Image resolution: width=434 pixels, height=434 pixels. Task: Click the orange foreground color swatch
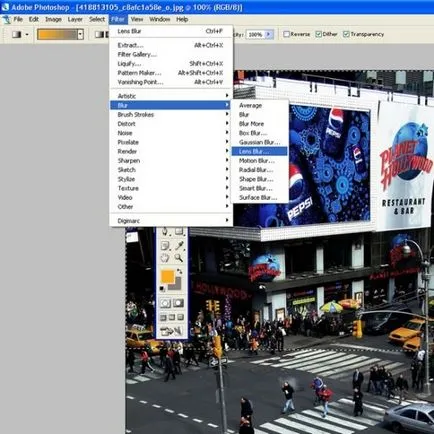(167, 277)
